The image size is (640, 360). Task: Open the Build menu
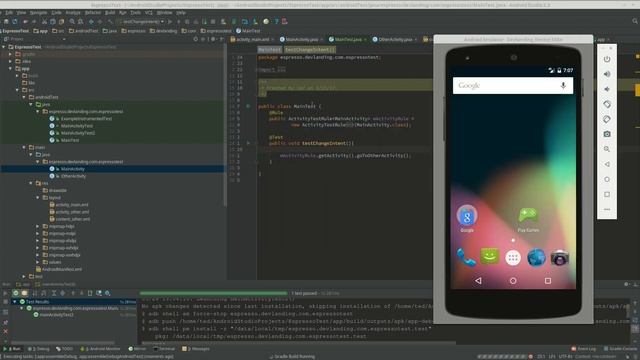click(x=110, y=13)
